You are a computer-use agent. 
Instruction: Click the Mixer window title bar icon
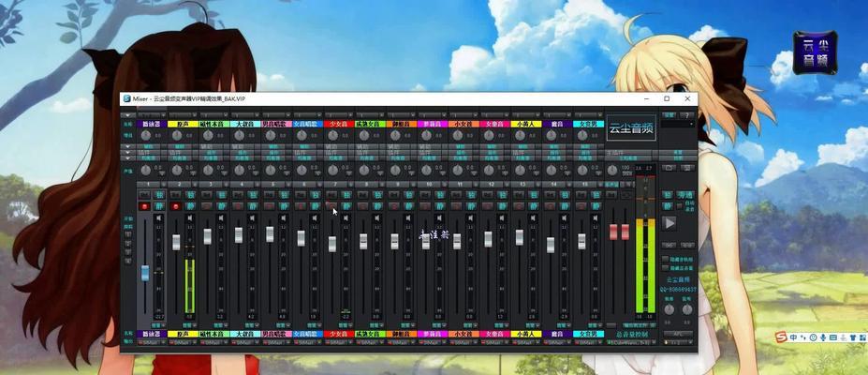click(127, 98)
